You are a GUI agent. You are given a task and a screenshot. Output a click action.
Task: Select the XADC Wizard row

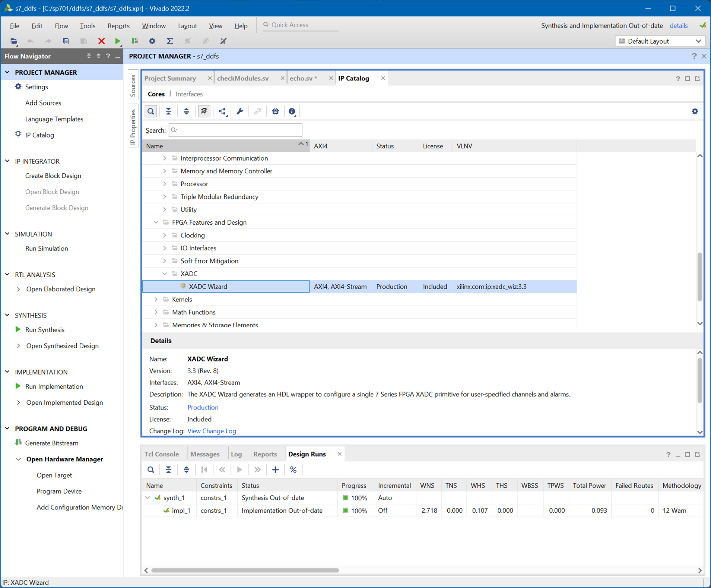(x=359, y=287)
